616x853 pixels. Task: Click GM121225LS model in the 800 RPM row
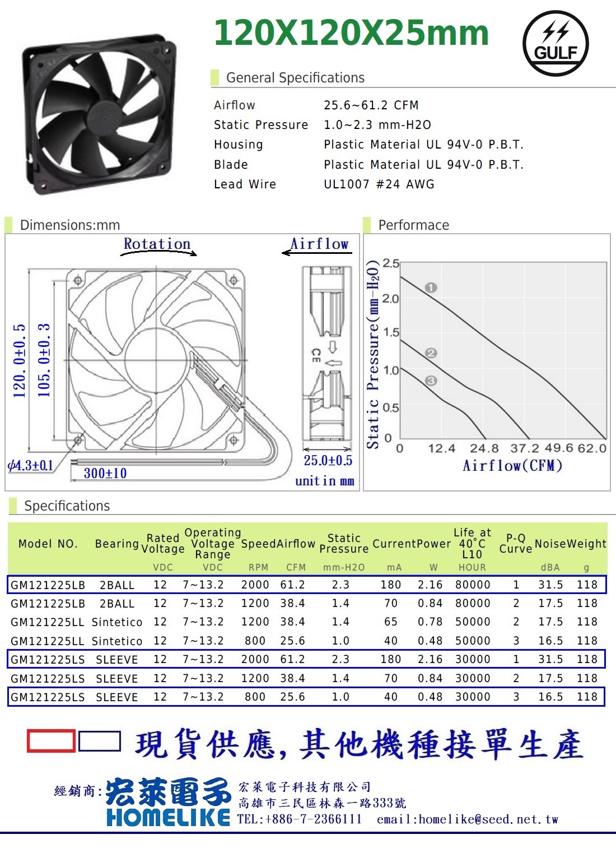[x=48, y=697]
